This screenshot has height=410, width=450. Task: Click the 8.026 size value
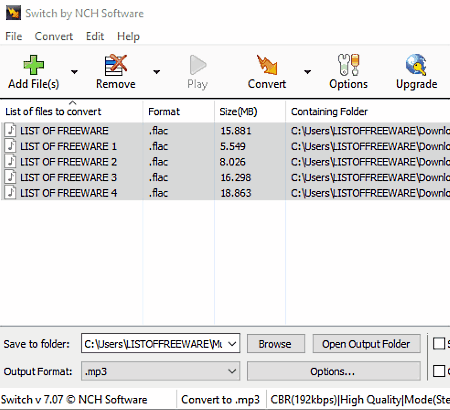232,162
